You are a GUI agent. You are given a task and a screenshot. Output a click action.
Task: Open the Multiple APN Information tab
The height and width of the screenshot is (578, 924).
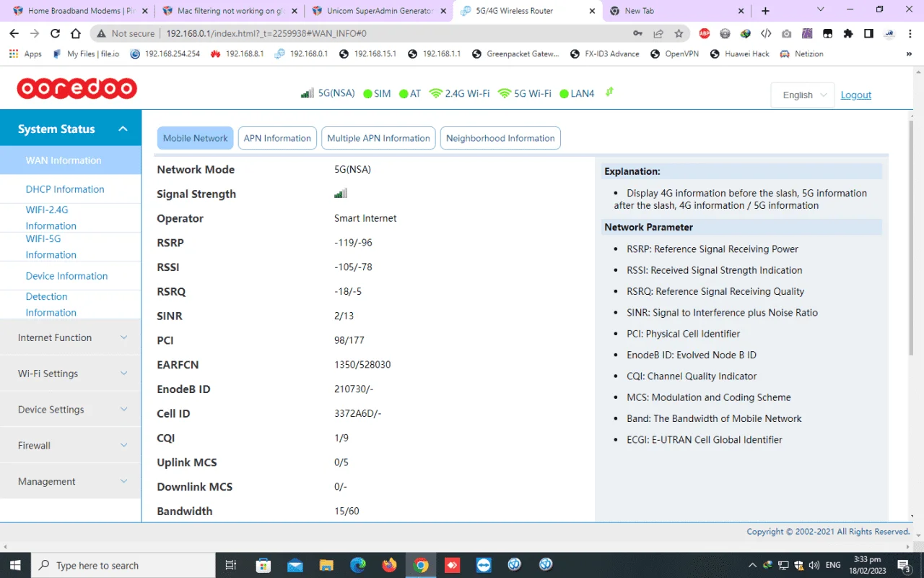click(x=378, y=138)
